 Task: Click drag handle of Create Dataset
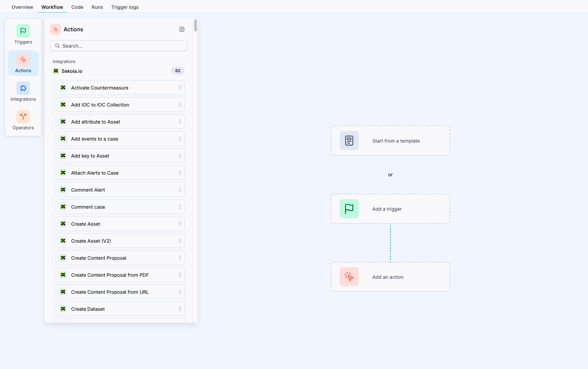point(180,309)
